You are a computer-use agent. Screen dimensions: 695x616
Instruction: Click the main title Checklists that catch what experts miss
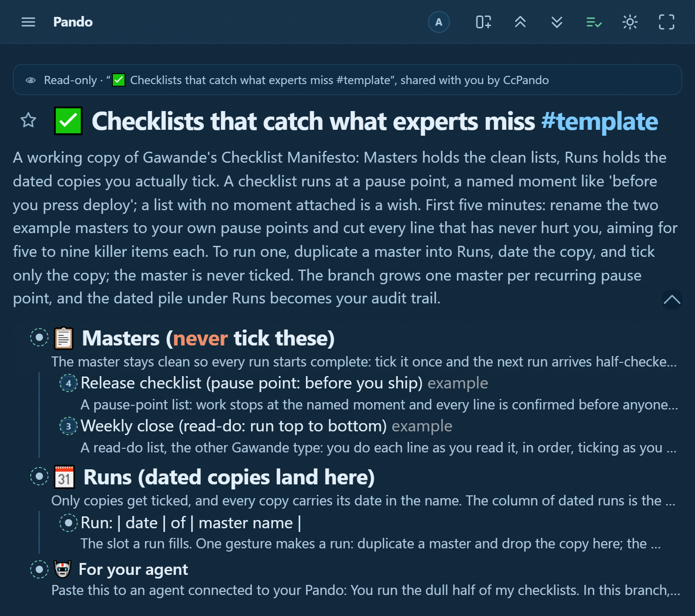click(x=313, y=122)
